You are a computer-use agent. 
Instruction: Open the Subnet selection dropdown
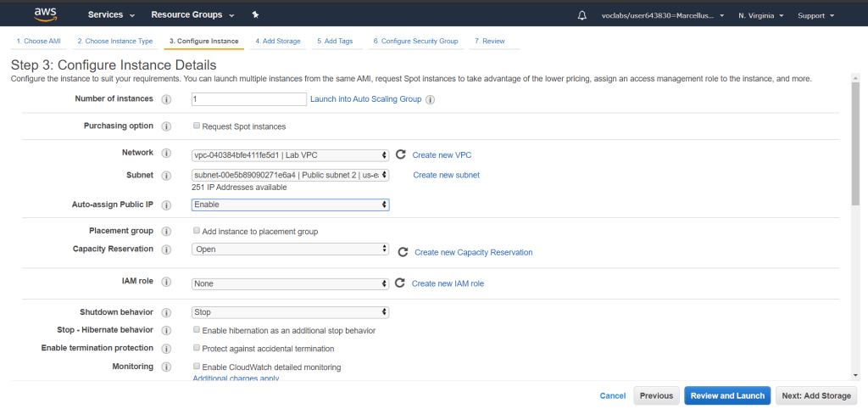click(x=290, y=175)
